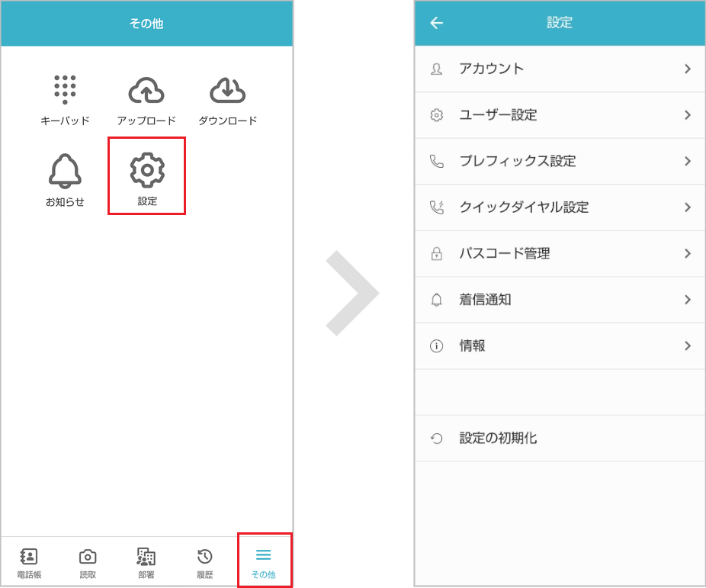Switch to the 履歴 history tab
The width and height of the screenshot is (706, 588).
coord(205,562)
